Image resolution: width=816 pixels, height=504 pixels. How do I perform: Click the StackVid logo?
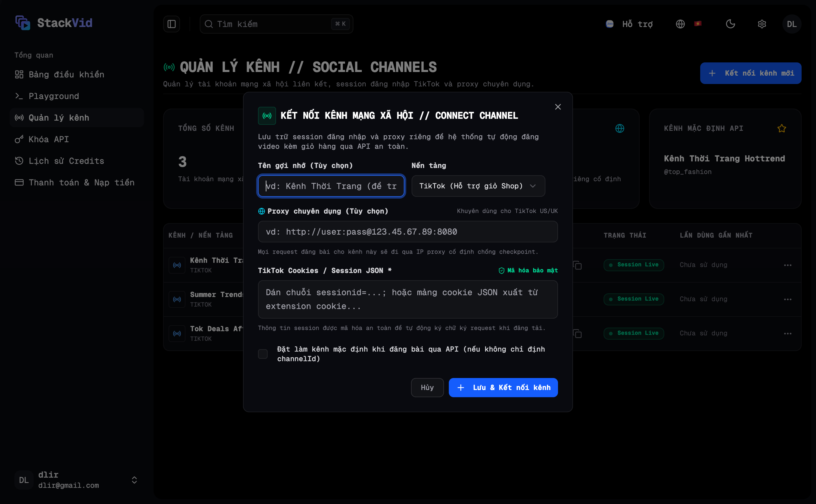(54, 23)
